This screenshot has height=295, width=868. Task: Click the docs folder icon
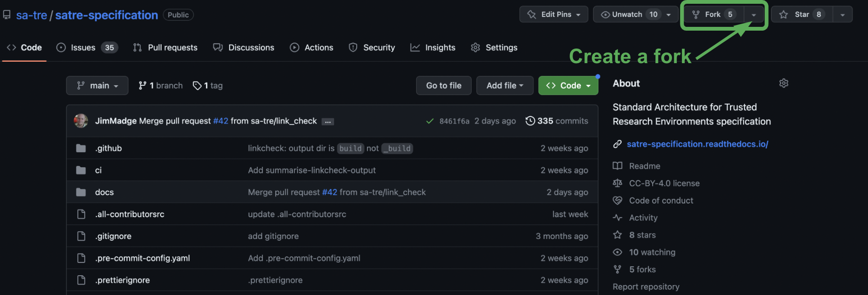pos(81,192)
